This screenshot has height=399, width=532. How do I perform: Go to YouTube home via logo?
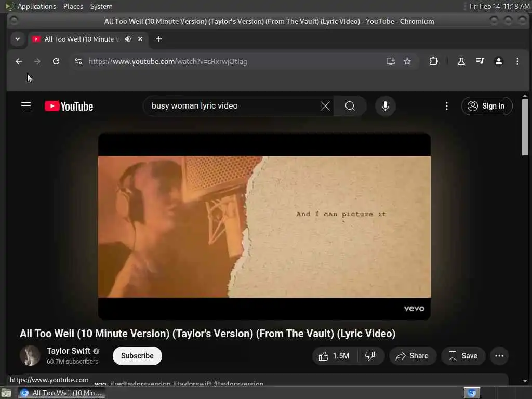pos(69,106)
